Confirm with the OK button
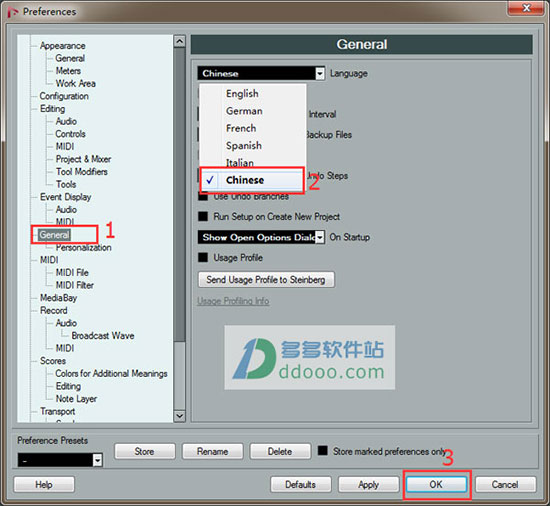The image size is (550, 506). click(436, 485)
